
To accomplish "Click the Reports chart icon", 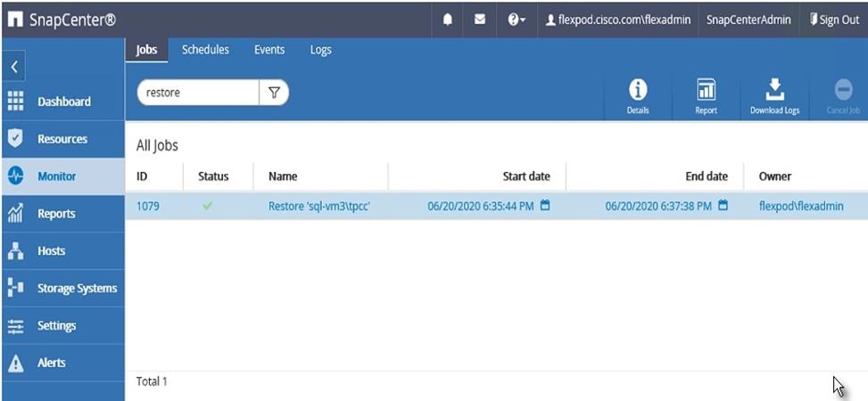I will (x=15, y=214).
